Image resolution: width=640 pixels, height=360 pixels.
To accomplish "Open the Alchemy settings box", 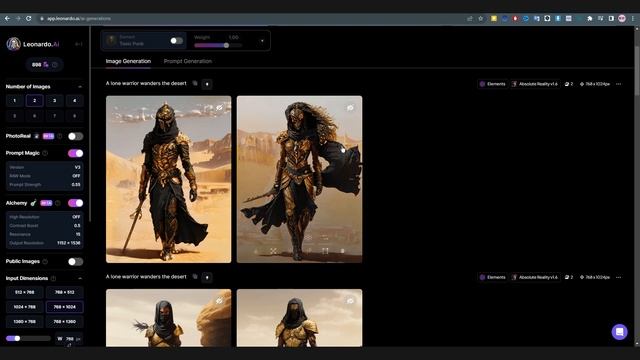I will (45, 230).
